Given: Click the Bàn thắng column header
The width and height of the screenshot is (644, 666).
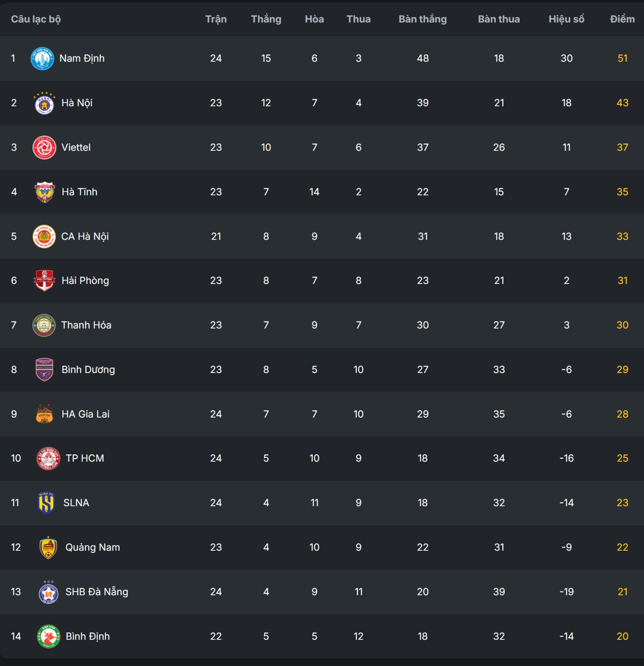Looking at the screenshot, I should (x=423, y=19).
